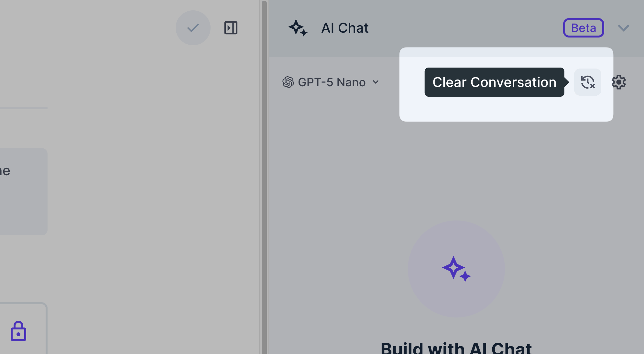Click the Clear Conversation tooltip label
644x354 pixels.
tap(494, 82)
